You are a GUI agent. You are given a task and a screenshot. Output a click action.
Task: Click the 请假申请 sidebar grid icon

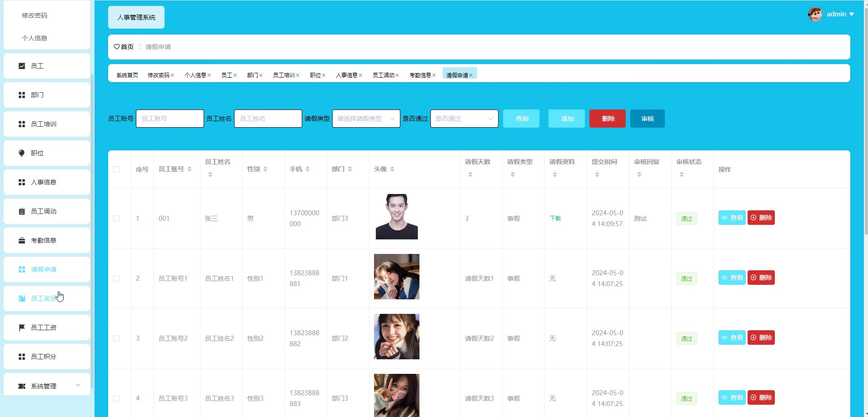pos(22,269)
